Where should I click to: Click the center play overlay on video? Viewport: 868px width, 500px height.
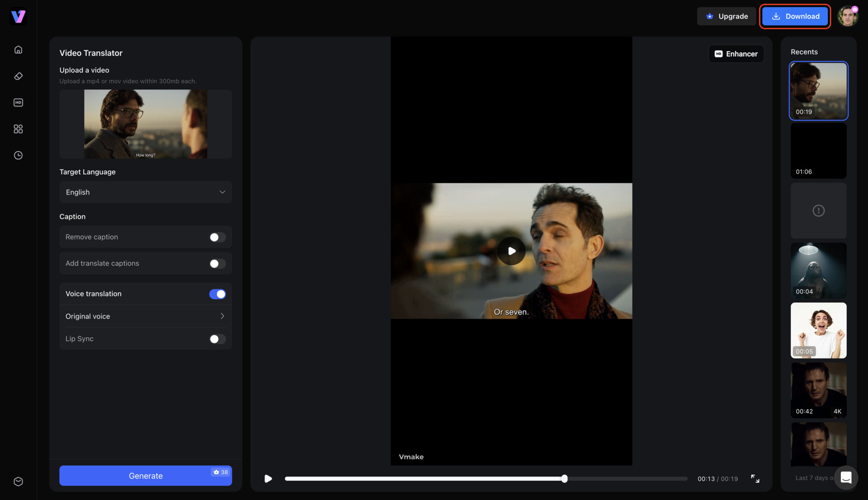[511, 251]
